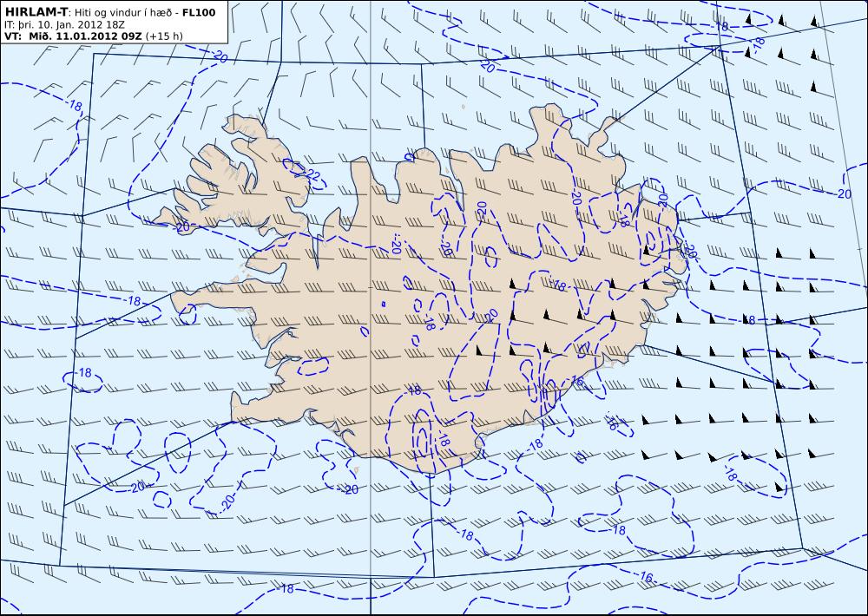Click the -22 isotherm label over the Westfjords
Viewport: 868px width, 616px height.
point(311,175)
